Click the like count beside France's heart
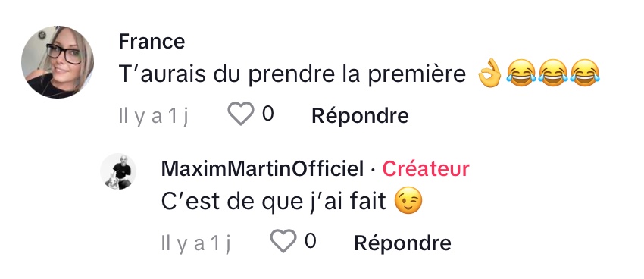Viewport: 644px width, 279px height. (x=267, y=114)
